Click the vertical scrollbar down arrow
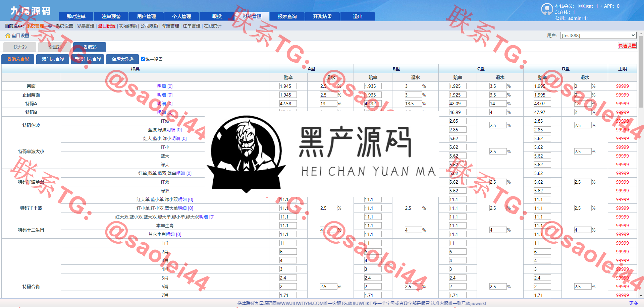The width and height of the screenshot is (644, 308). tap(641, 296)
